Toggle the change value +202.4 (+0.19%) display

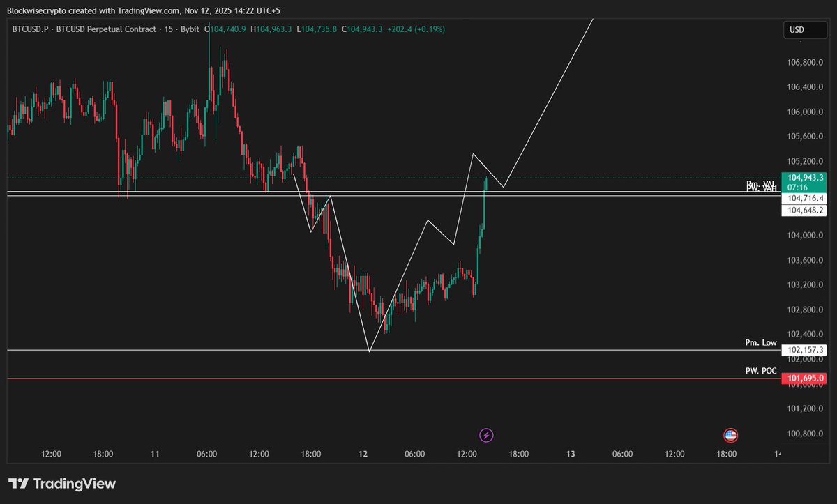415,30
